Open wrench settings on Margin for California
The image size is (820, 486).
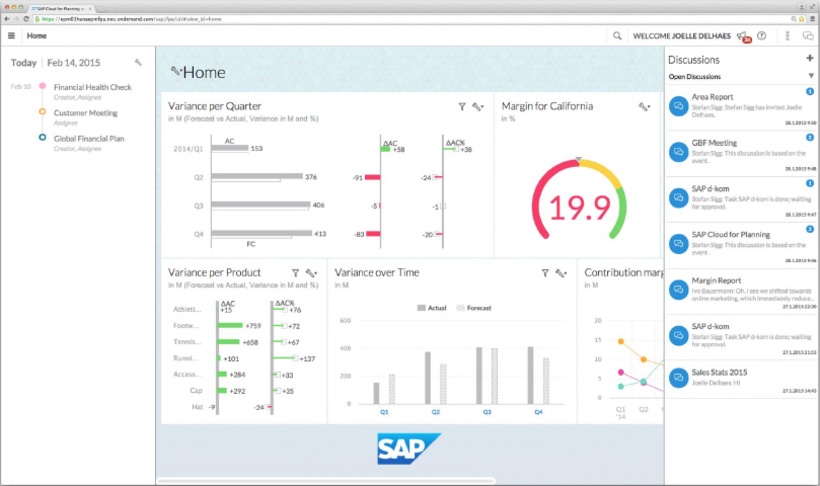(x=644, y=107)
